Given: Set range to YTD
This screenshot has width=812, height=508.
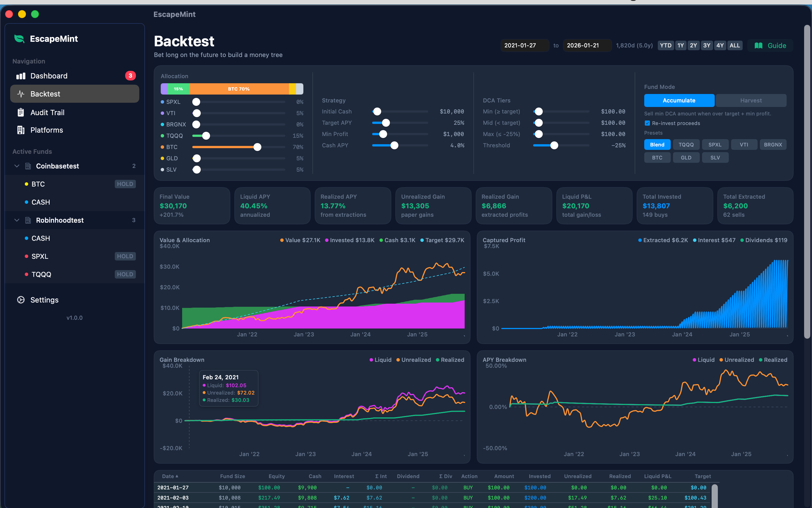Looking at the screenshot, I should [x=666, y=45].
